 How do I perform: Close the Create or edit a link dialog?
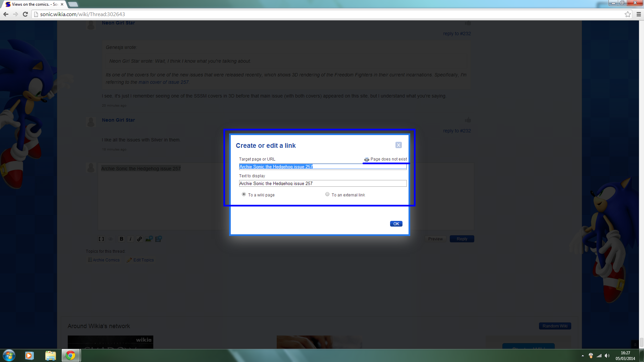tap(398, 145)
